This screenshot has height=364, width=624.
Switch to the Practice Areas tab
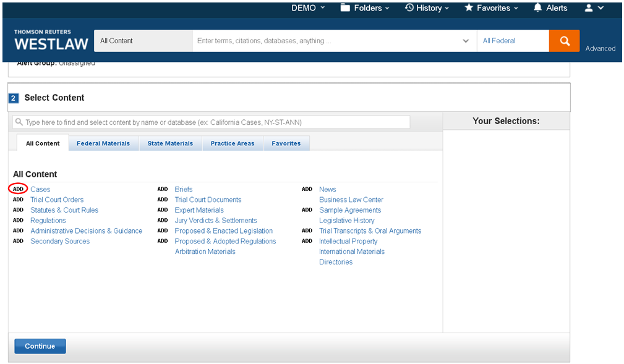(x=233, y=143)
